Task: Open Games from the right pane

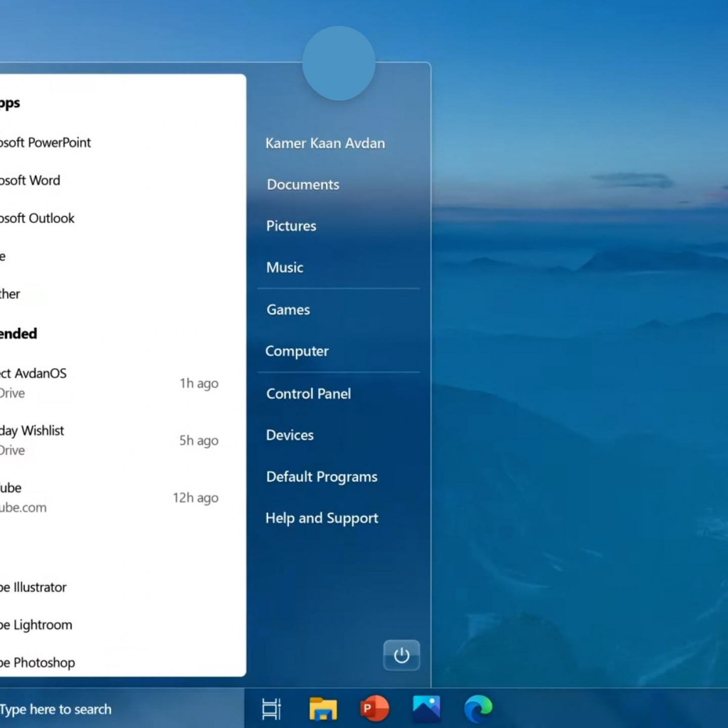Action: tap(288, 310)
